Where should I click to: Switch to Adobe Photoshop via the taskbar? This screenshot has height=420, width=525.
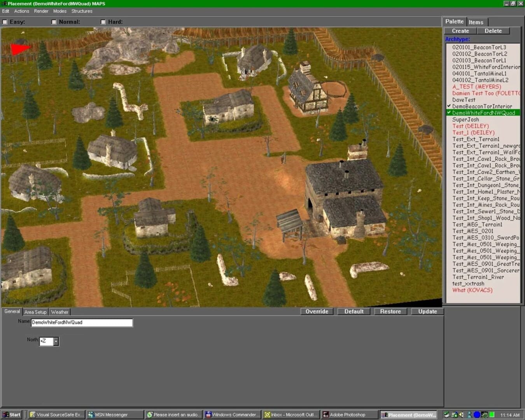click(347, 414)
